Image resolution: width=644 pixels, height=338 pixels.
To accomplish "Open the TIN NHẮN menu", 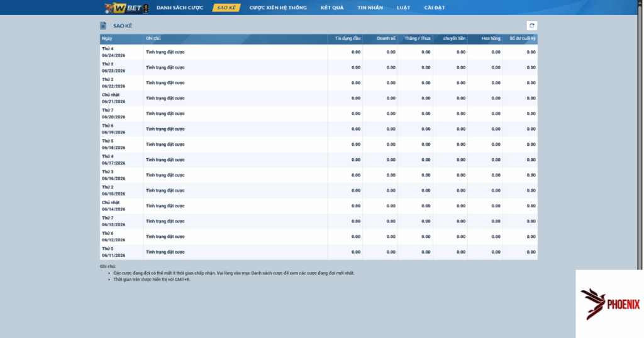I will [370, 8].
